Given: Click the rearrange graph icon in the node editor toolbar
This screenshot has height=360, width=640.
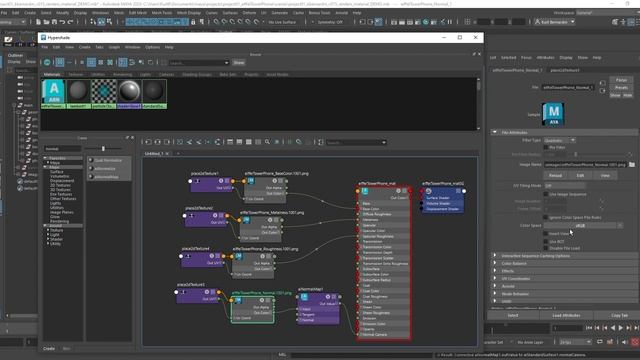Looking at the screenshot, I should [x=218, y=142].
